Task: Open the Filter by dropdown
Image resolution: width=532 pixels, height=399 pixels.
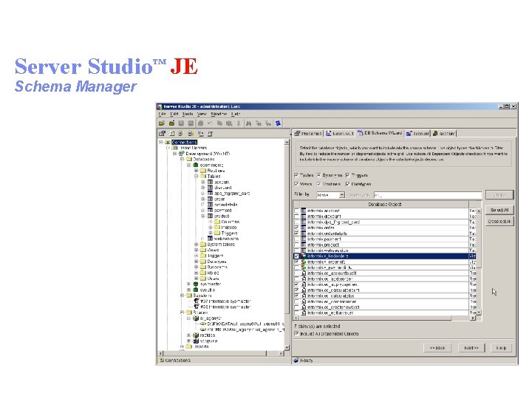Action: pos(342,195)
